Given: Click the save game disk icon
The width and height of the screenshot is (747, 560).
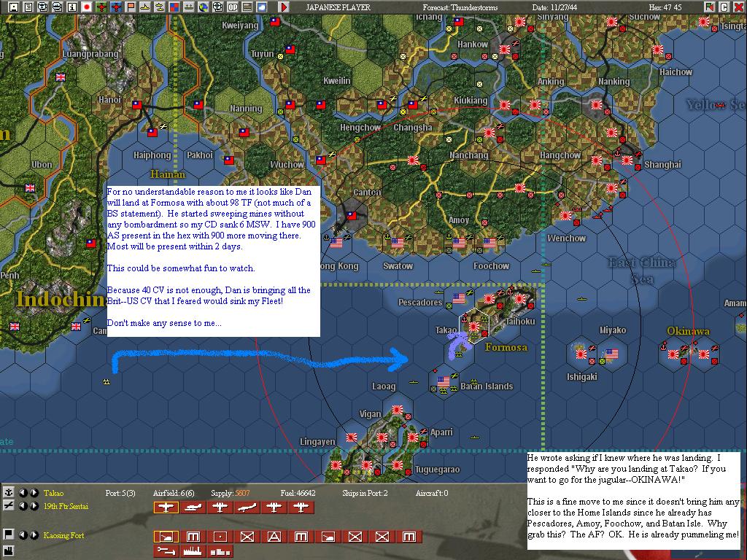Looking at the screenshot, I should pos(14,7).
